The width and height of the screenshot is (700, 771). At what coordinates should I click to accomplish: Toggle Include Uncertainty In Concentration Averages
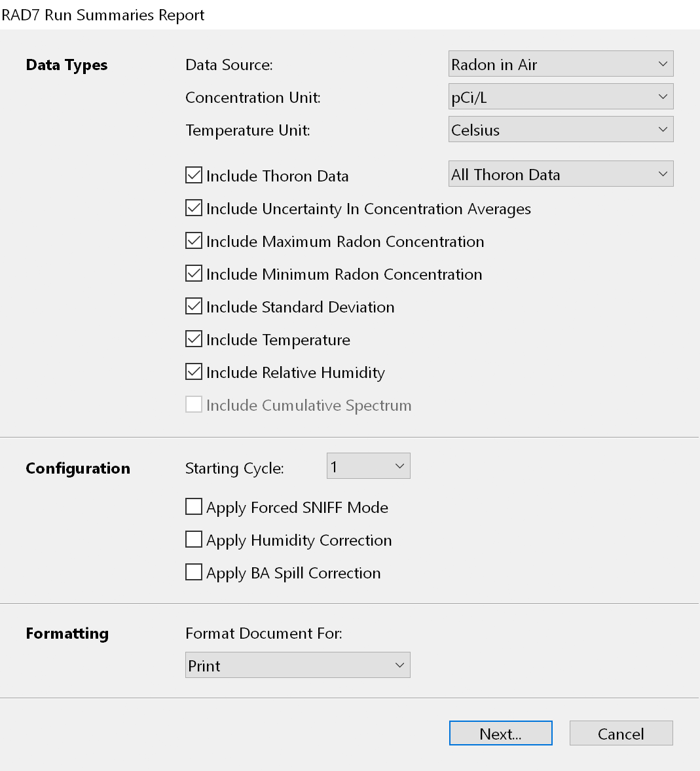point(194,208)
